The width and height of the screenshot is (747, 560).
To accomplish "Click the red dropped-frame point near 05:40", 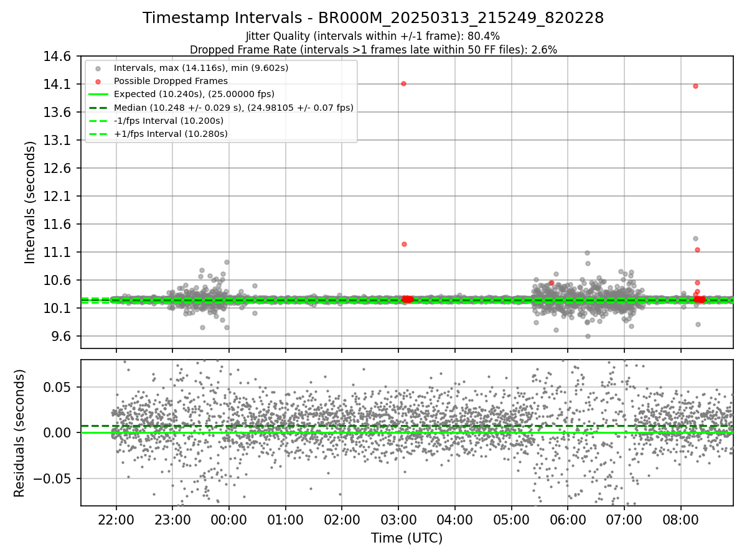I will tap(551, 282).
